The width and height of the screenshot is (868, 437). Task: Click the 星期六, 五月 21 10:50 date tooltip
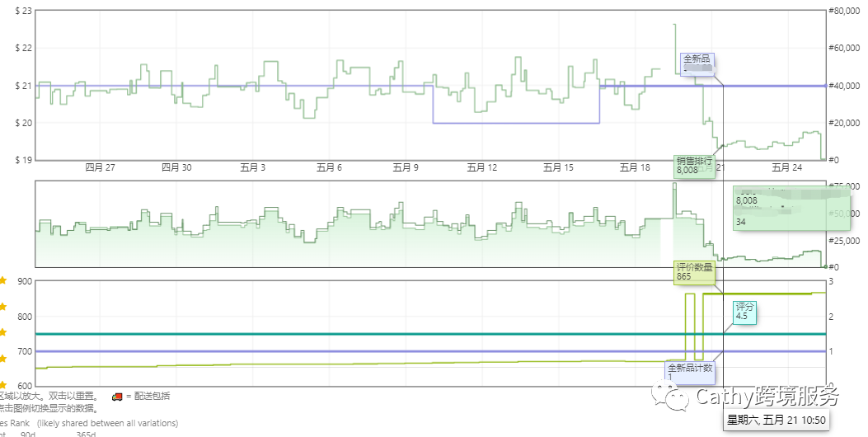[x=777, y=420]
